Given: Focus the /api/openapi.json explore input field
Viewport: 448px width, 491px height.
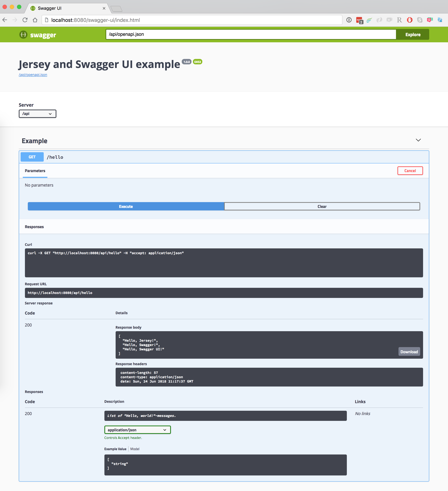Looking at the screenshot, I should point(251,34).
